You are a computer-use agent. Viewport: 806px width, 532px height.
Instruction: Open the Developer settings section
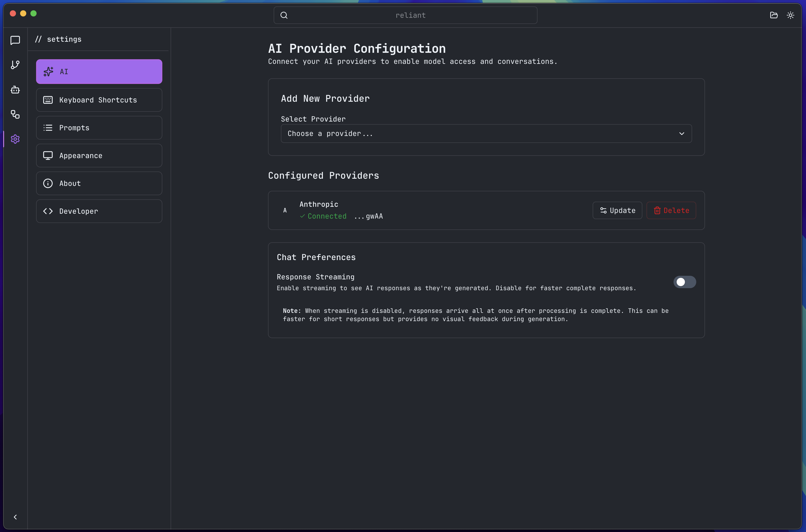(x=99, y=211)
